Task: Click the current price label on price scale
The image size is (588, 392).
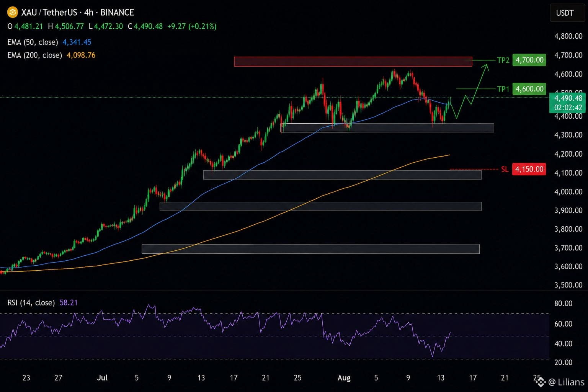Action: tap(568, 98)
